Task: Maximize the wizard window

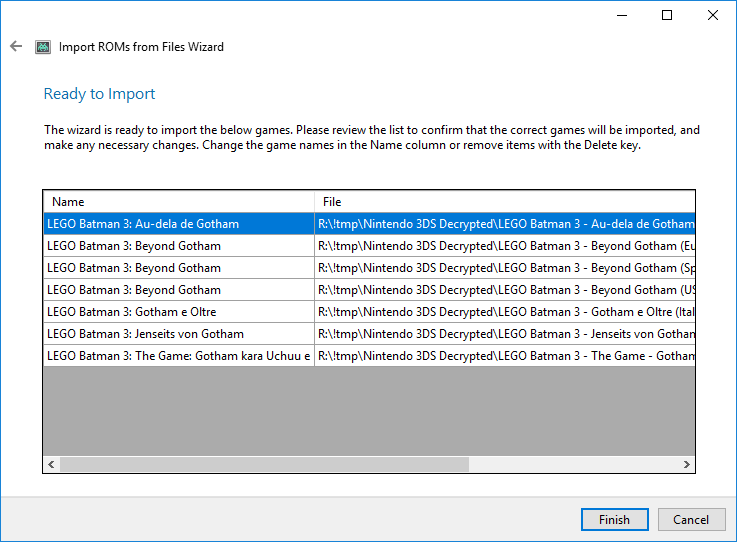Action: pyautogui.click(x=666, y=15)
